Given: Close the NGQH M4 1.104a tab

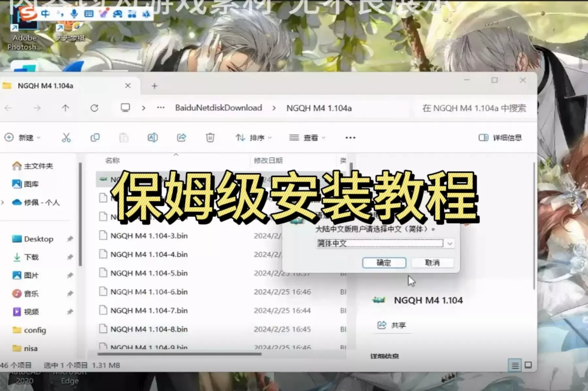Looking at the screenshot, I should 128,86.
